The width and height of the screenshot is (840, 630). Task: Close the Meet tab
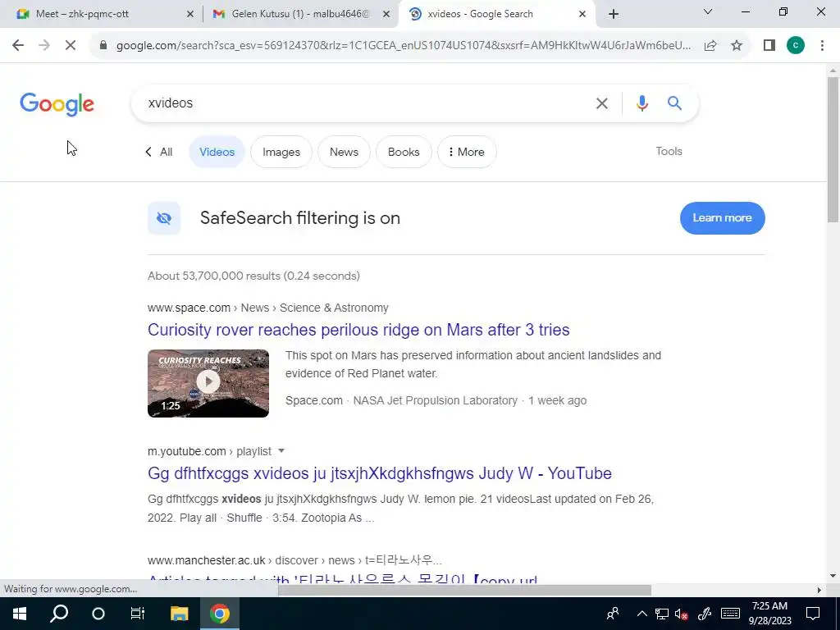[190, 14]
